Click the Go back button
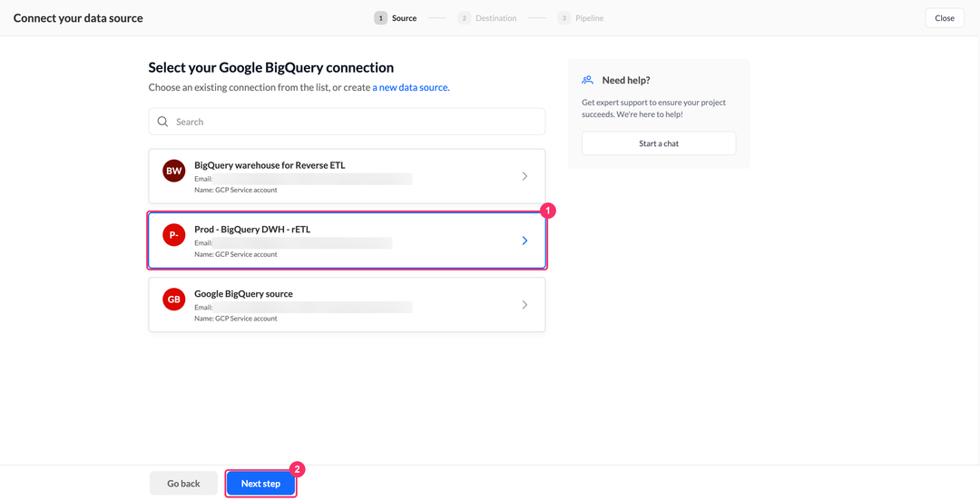Screen dimensions: 980x501 (183, 484)
